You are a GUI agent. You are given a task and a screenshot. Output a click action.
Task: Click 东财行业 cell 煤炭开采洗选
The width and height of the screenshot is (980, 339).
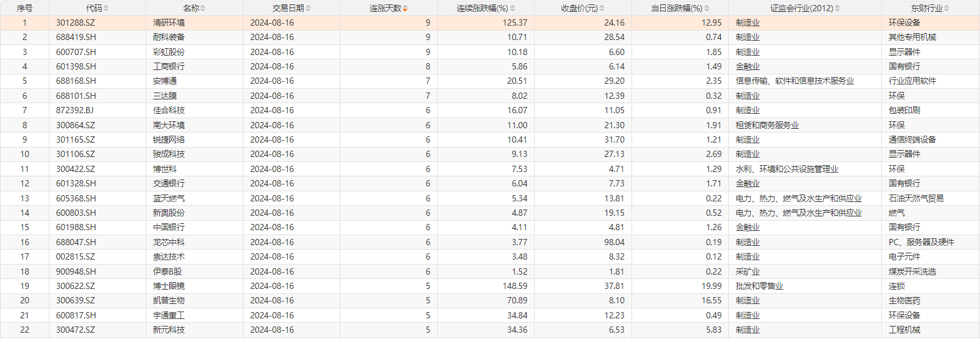(913, 271)
